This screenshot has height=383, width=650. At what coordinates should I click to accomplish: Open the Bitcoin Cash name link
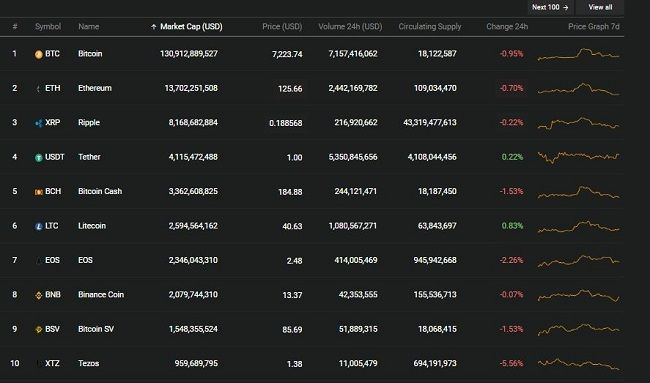click(x=100, y=191)
